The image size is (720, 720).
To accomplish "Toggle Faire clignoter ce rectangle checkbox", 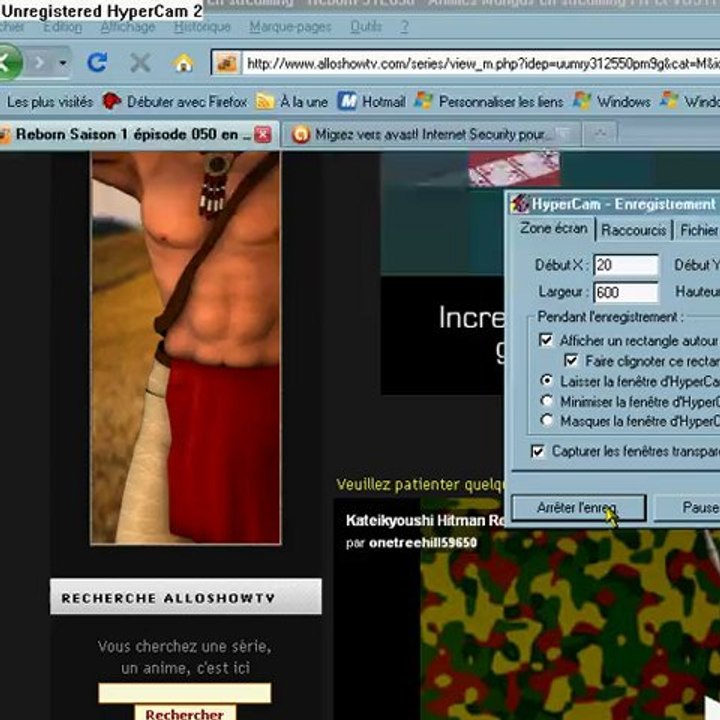I will (571, 360).
